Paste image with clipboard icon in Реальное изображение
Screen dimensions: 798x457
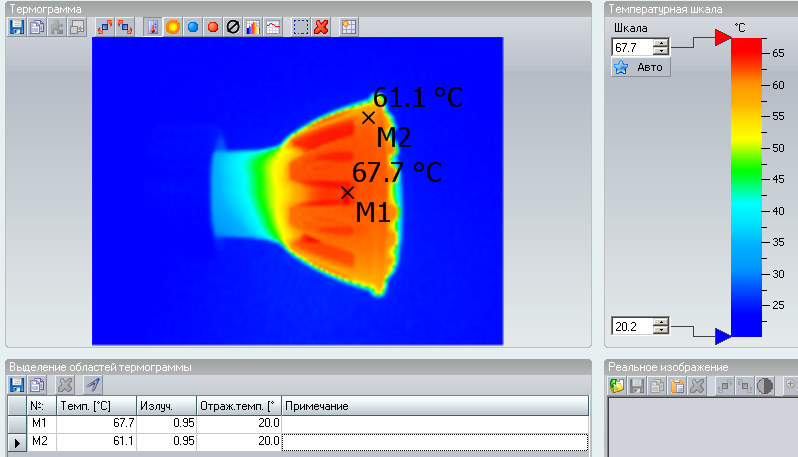point(677,386)
